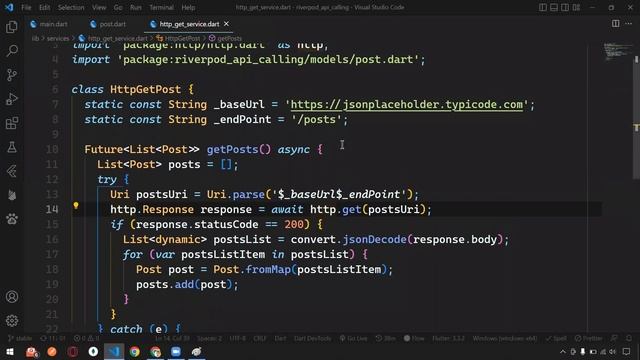This screenshot has height=360, width=640.
Task: Click the 'Spaces: 2' indentation status item
Action: tap(210, 338)
